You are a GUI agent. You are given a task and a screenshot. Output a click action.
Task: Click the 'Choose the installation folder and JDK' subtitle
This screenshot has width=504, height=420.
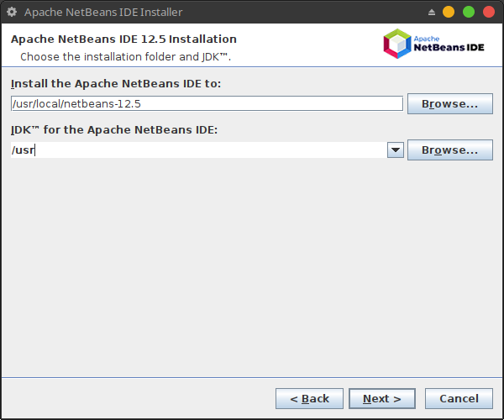click(126, 57)
